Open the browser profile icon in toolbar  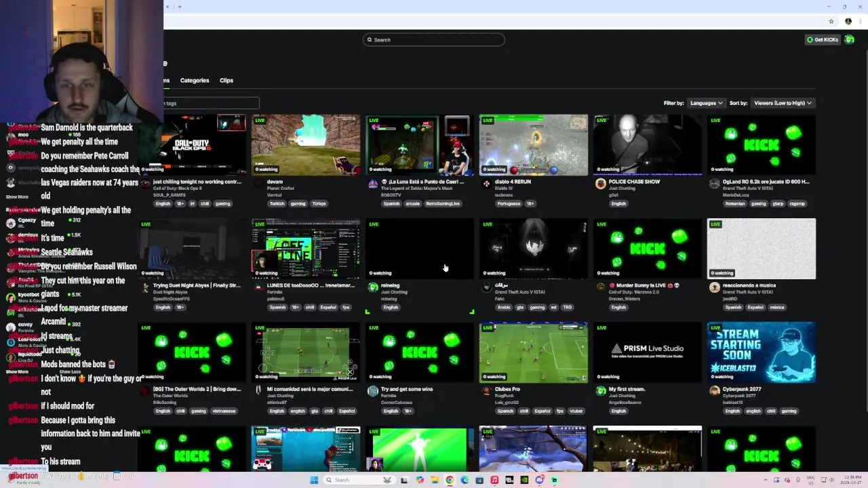tap(848, 21)
